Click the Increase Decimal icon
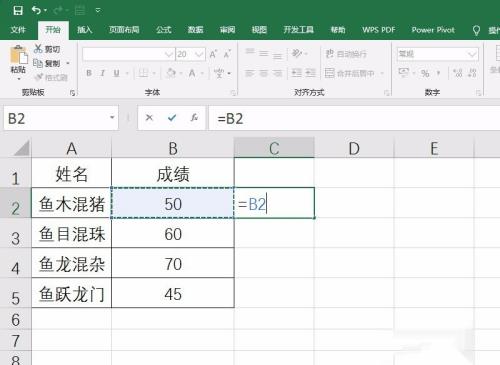The width and height of the screenshot is (500, 365). [x=458, y=73]
